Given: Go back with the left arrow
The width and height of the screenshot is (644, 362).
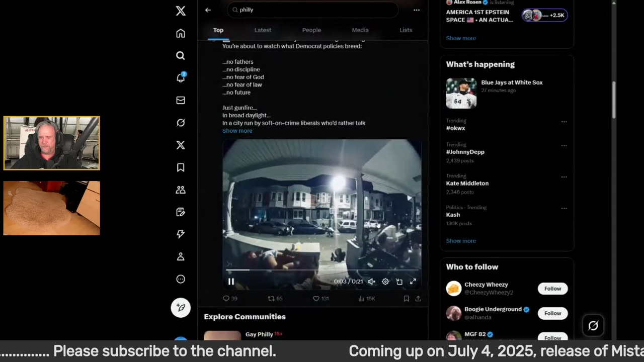Looking at the screenshot, I should point(208,10).
